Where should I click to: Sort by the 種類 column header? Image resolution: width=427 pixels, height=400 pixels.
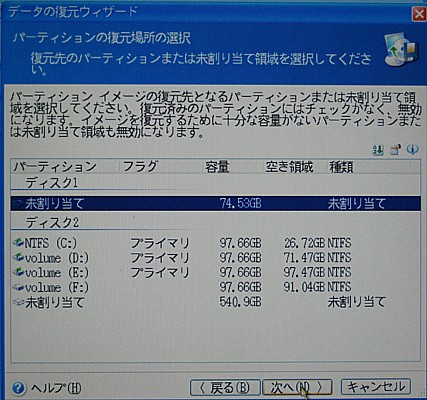point(341,167)
